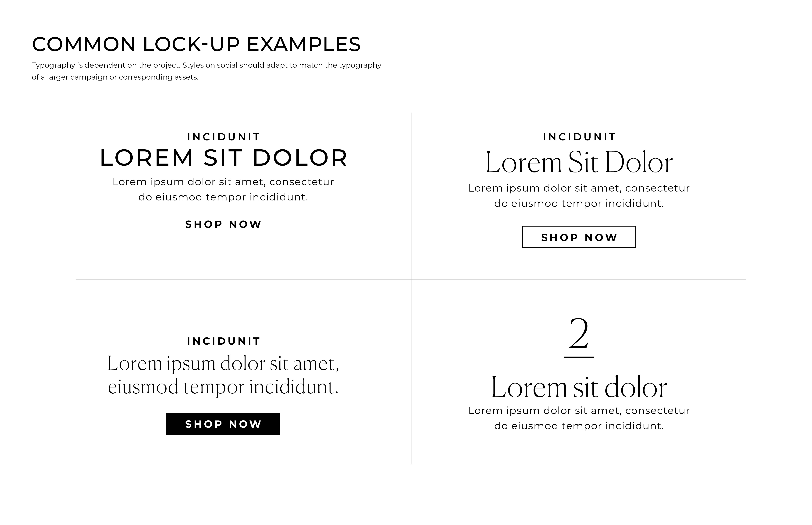Click body copy below lowercase 'Lorem sit dolor'
The width and height of the screenshot is (812, 525).
tap(579, 418)
